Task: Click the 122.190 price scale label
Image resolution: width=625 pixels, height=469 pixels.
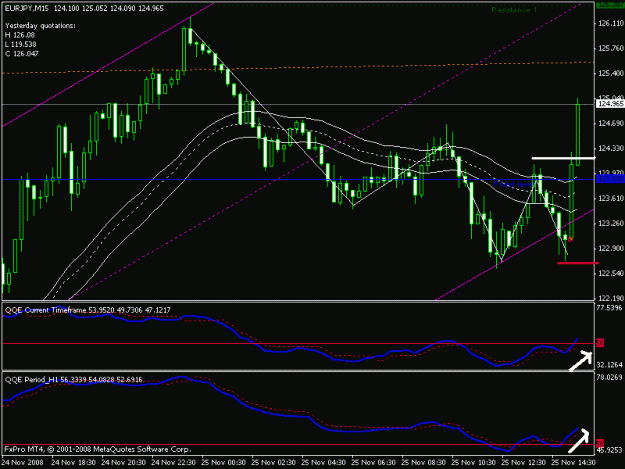Action: click(611, 298)
